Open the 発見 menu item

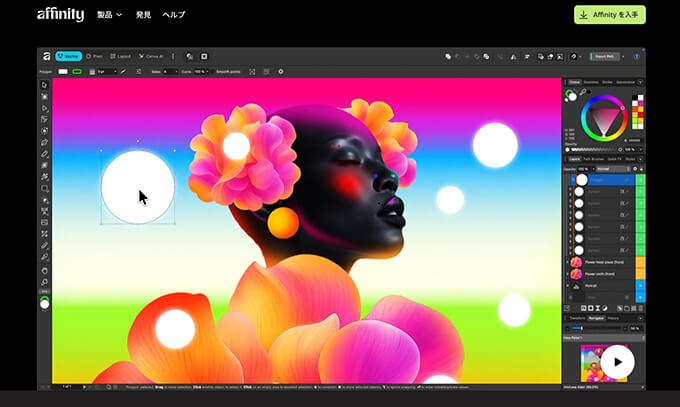tap(143, 15)
